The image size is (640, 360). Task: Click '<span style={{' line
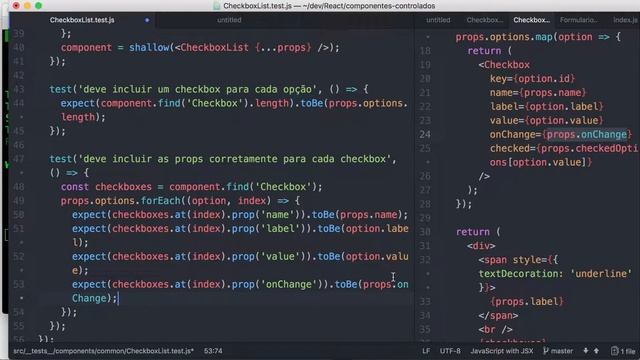(518, 260)
